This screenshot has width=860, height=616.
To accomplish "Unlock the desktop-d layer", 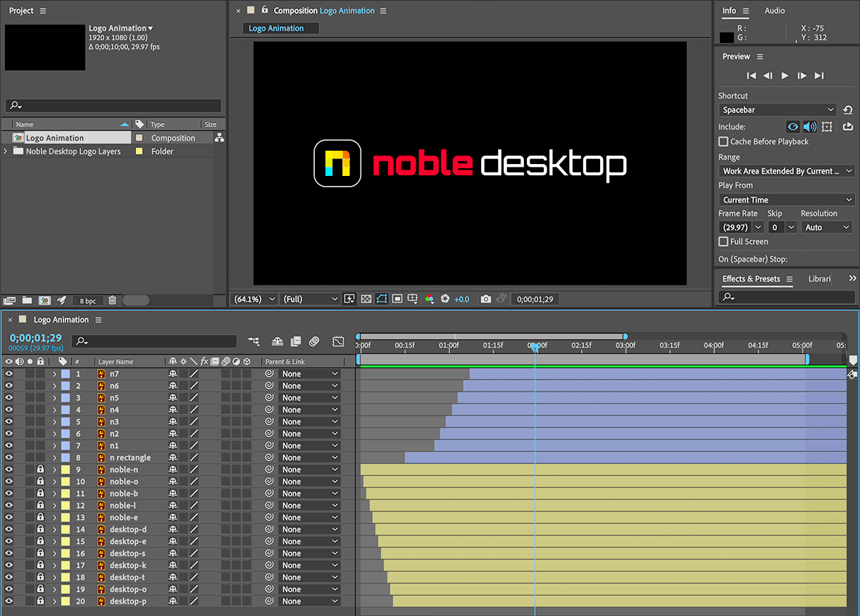I will pyautogui.click(x=39, y=529).
